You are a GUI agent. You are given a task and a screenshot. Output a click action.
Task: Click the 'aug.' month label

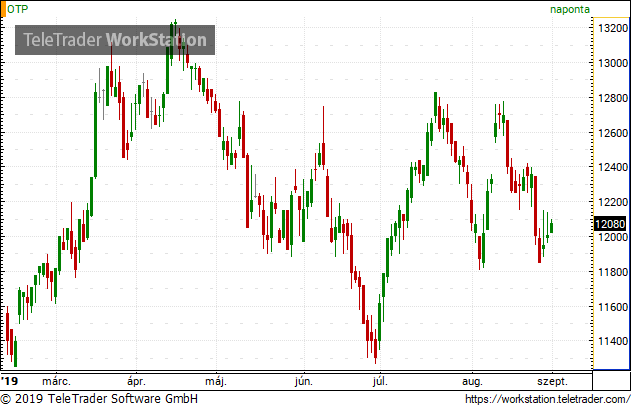[x=472, y=381]
